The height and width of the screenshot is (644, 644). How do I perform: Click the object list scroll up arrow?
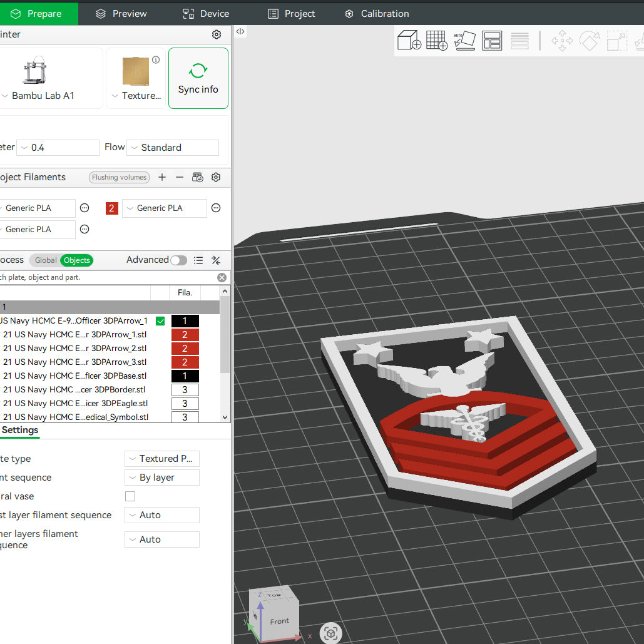pyautogui.click(x=225, y=291)
